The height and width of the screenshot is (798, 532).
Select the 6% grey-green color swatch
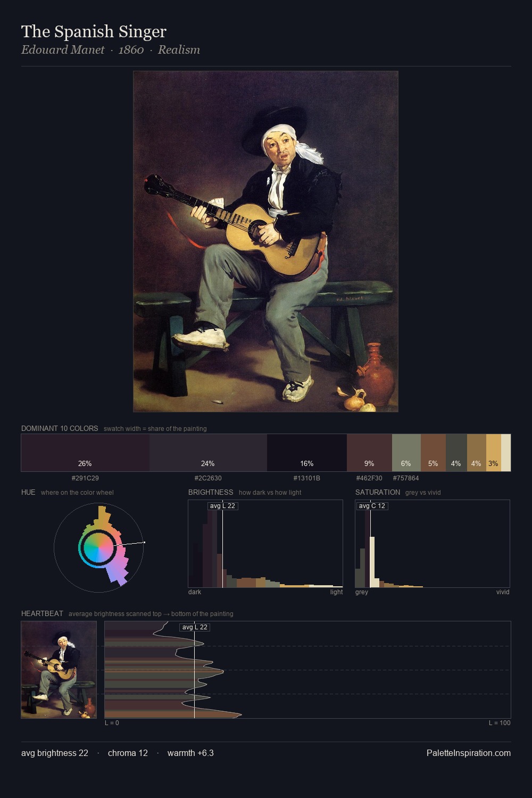pos(406,453)
